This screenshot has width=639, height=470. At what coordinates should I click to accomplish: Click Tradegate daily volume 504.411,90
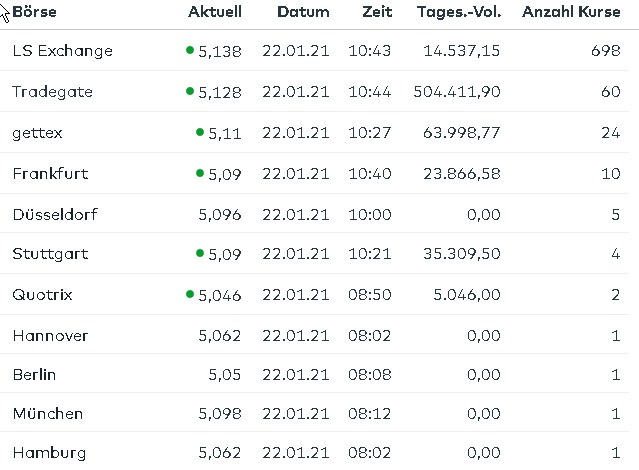click(457, 92)
